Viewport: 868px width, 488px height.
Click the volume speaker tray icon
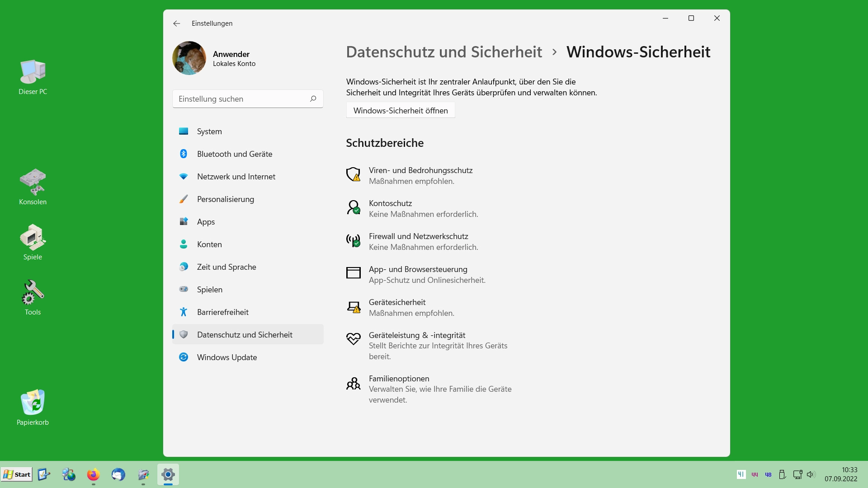coord(811,474)
